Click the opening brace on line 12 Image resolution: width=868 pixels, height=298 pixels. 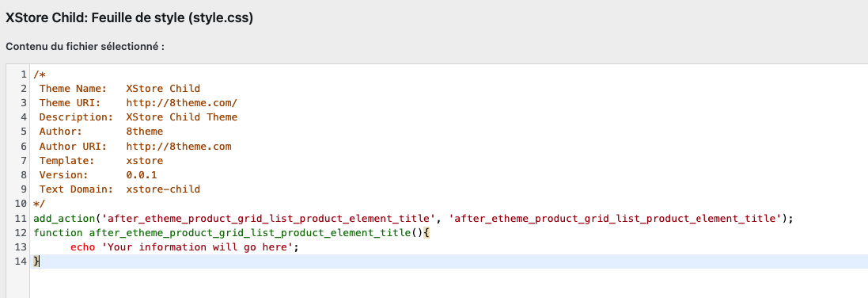[426, 233]
